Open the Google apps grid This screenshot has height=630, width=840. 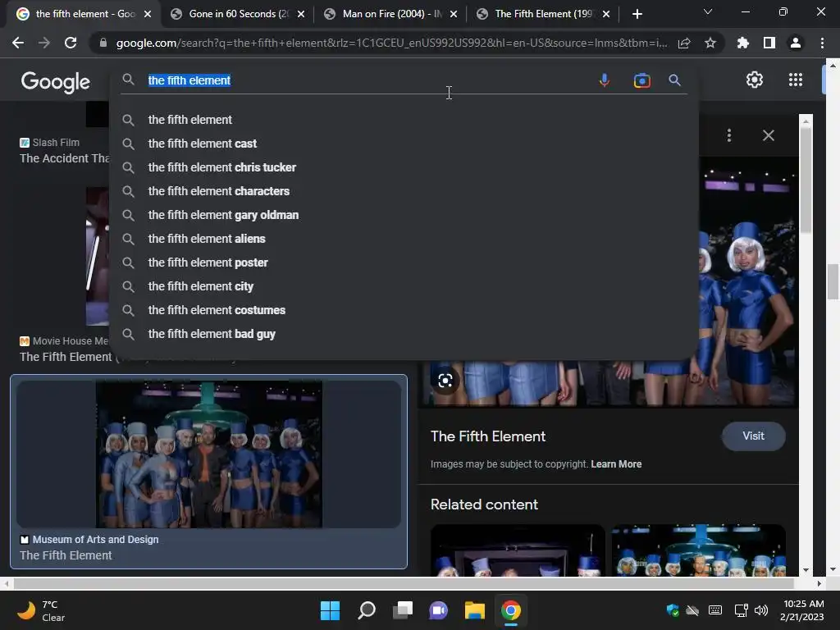pos(796,80)
